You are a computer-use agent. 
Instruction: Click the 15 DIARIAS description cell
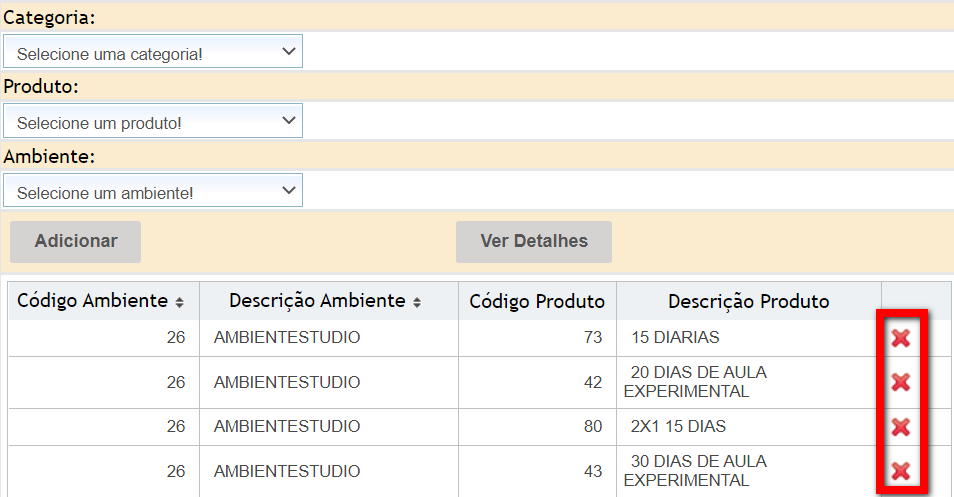coord(675,338)
